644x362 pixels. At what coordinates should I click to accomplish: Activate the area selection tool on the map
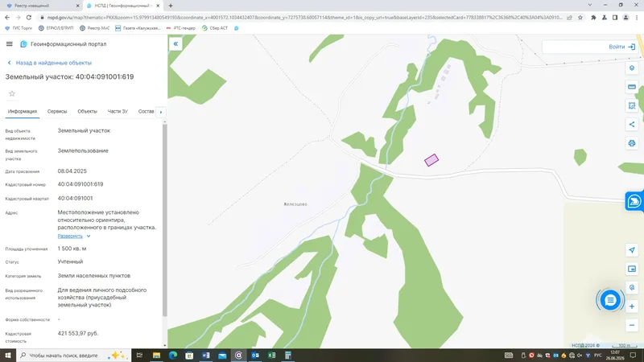[x=632, y=105]
